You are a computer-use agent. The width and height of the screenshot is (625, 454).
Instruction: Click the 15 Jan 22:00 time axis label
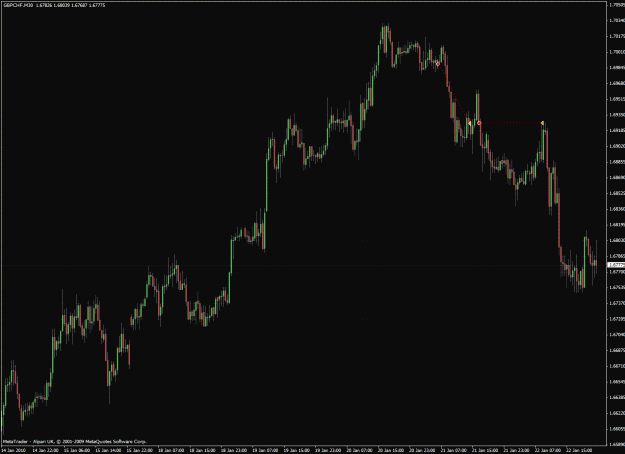point(140,450)
